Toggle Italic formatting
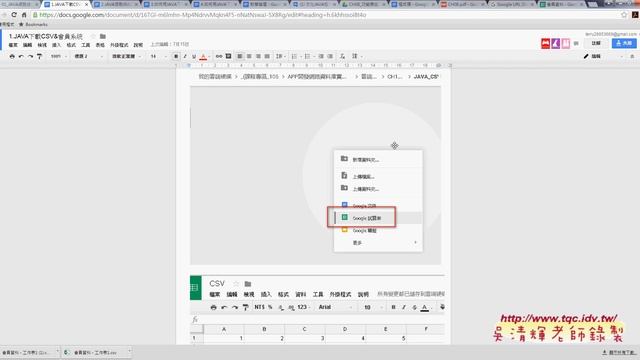The width and height of the screenshot is (640, 360). 185,56
